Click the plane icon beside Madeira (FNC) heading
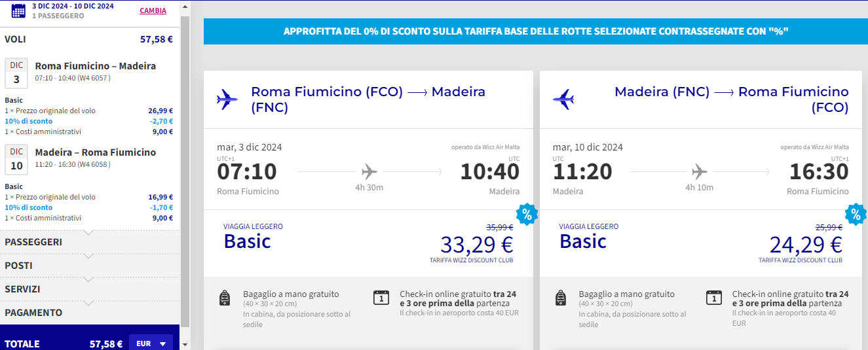Screen dimensions: 868x350 [x=563, y=99]
